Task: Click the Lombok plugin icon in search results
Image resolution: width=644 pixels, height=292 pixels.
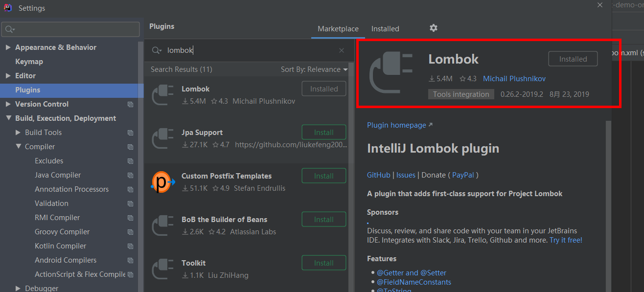Action: tap(162, 94)
